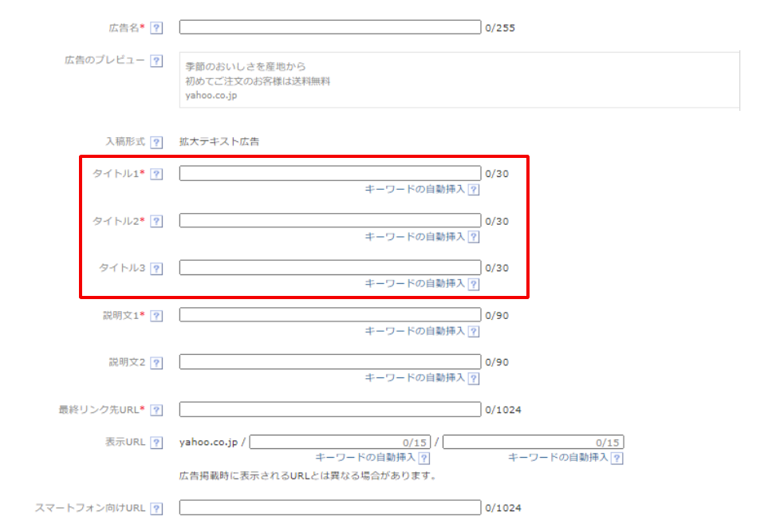
Task: Focus the 説明文2 input field
Action: (x=330, y=362)
